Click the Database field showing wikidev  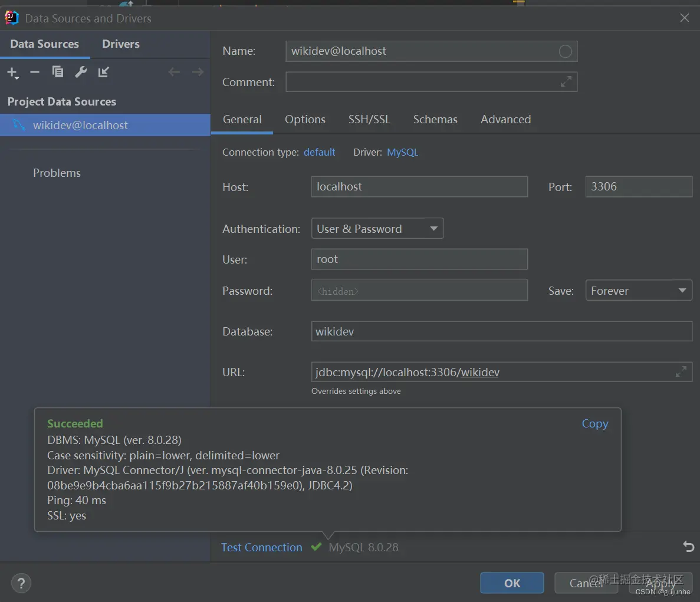click(x=501, y=331)
